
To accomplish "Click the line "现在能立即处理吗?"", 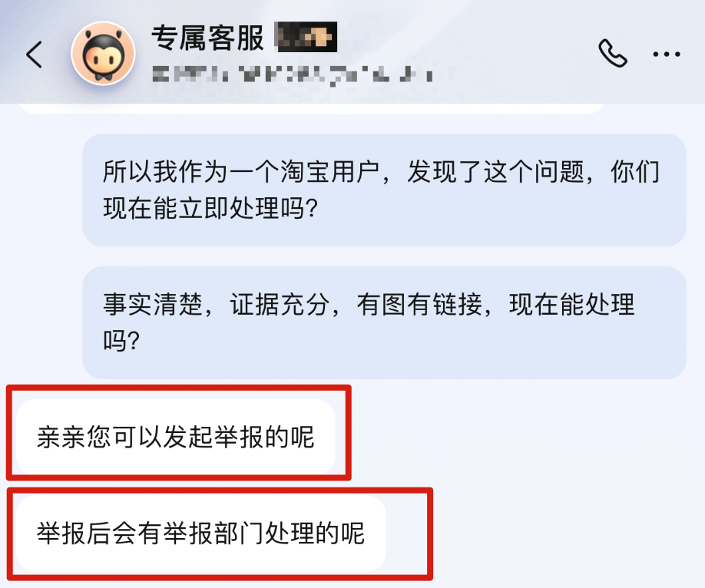I will pyautogui.click(x=210, y=208).
